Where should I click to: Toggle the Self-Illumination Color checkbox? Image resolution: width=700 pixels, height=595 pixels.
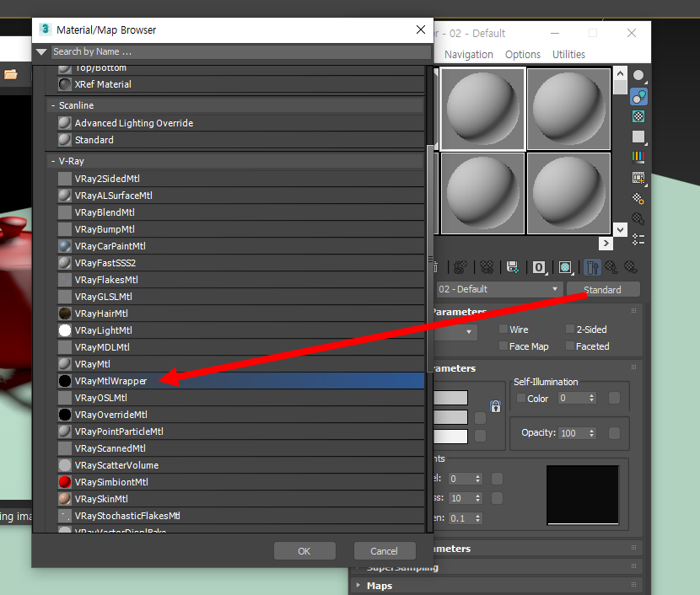[520, 398]
